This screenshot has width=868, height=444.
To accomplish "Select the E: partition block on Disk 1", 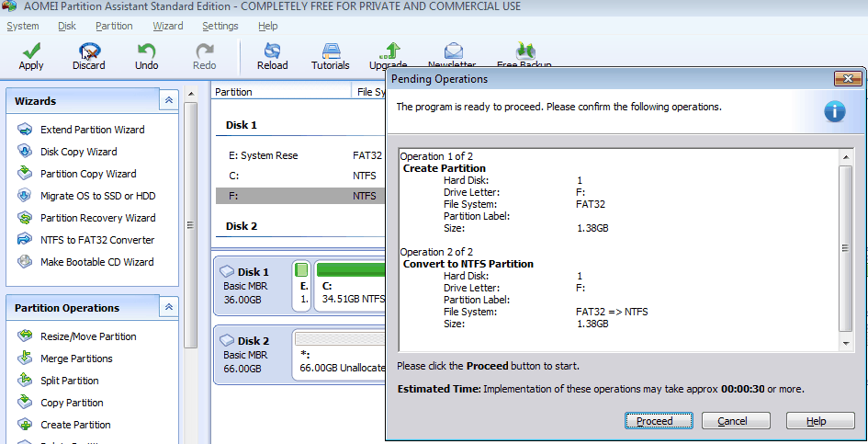I will (x=301, y=287).
